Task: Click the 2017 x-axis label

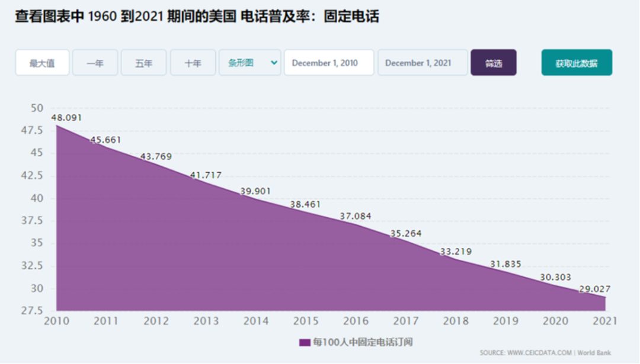Action: pos(406,321)
